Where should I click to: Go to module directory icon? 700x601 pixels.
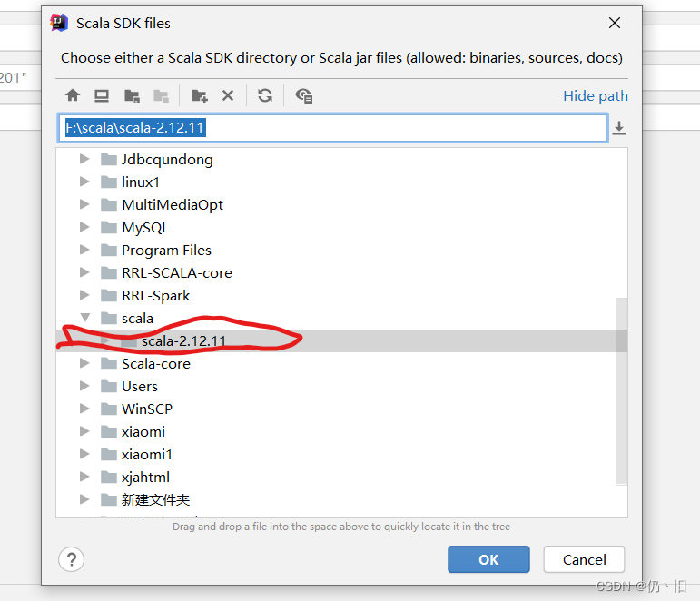tap(161, 96)
